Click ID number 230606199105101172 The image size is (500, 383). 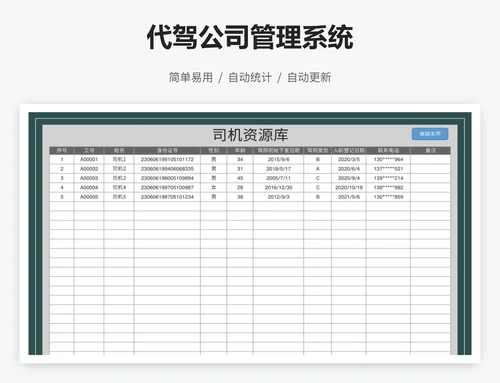coord(167,160)
